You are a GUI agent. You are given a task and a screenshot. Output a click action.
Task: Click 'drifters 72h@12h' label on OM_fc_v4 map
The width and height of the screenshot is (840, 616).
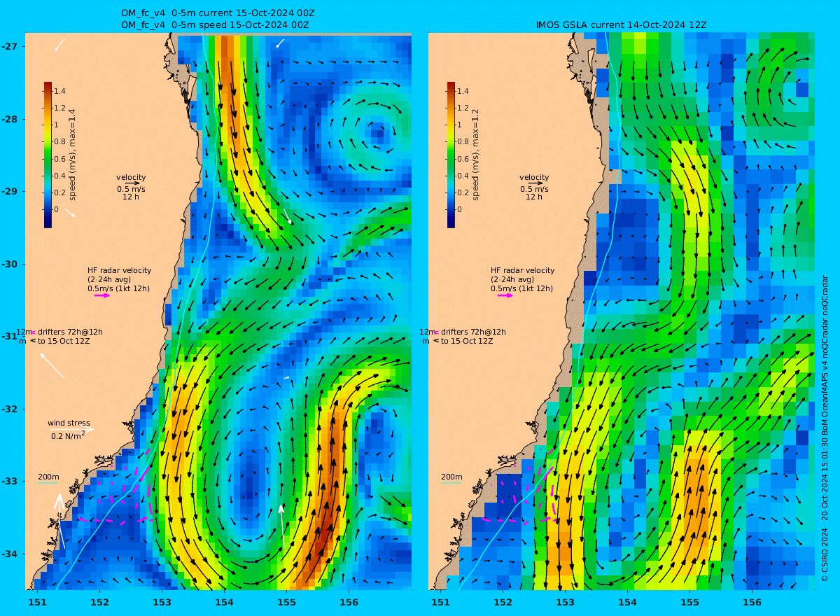tap(70, 332)
